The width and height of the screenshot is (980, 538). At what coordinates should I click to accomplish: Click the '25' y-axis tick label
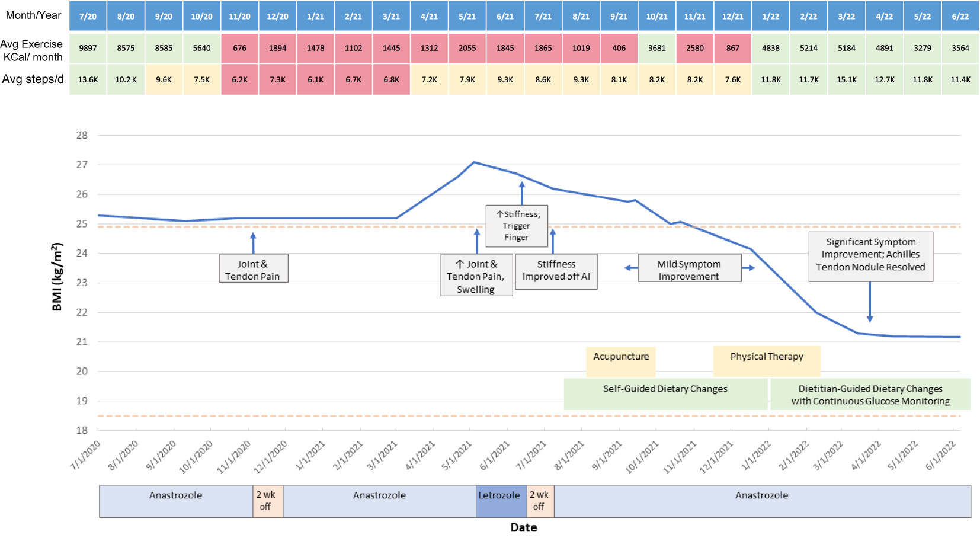pos(82,224)
